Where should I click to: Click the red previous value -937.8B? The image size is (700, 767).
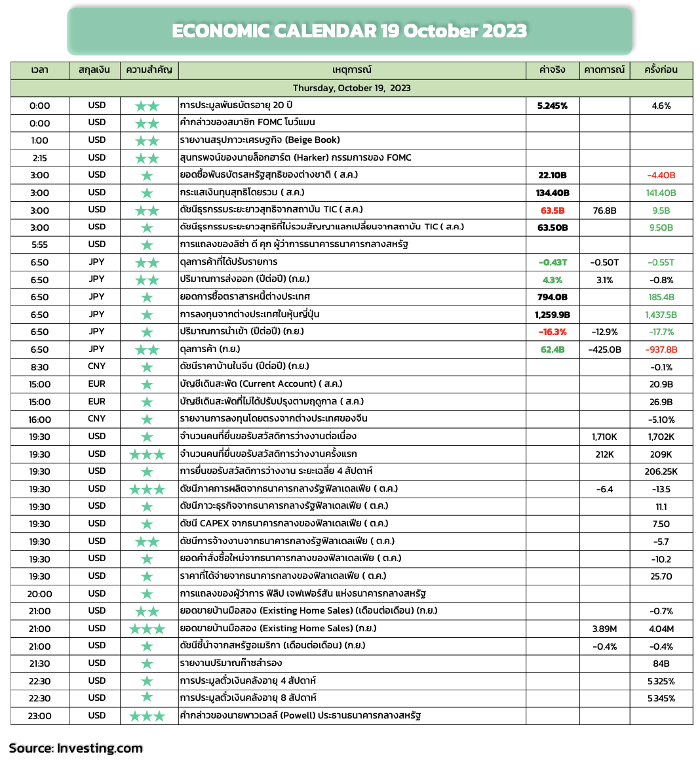tap(661, 350)
